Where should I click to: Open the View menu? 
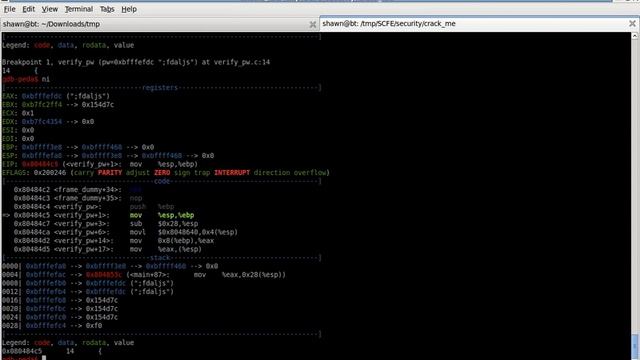point(49,9)
